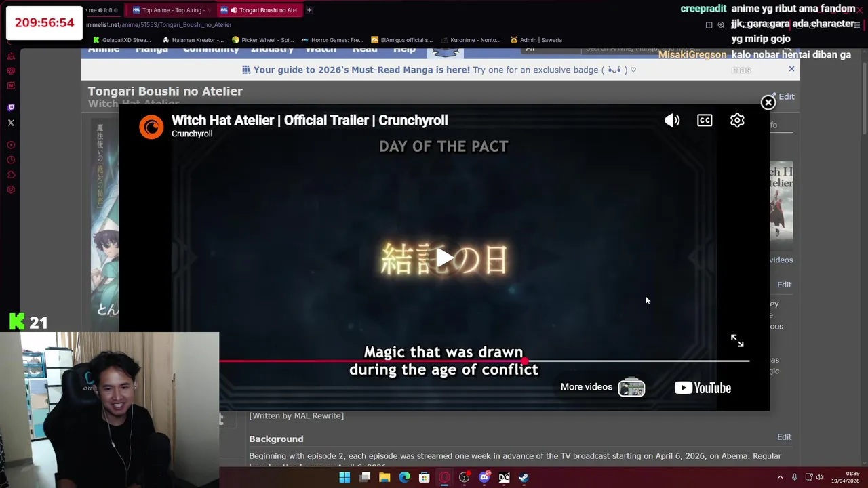Open Microsoft Store from taskbar
The image size is (868, 488).
[424, 477]
